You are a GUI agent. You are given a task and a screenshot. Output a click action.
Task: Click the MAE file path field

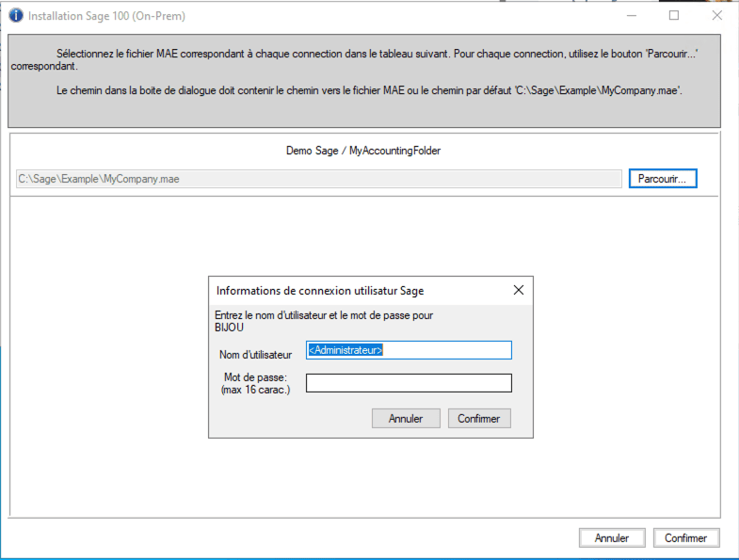(x=319, y=179)
